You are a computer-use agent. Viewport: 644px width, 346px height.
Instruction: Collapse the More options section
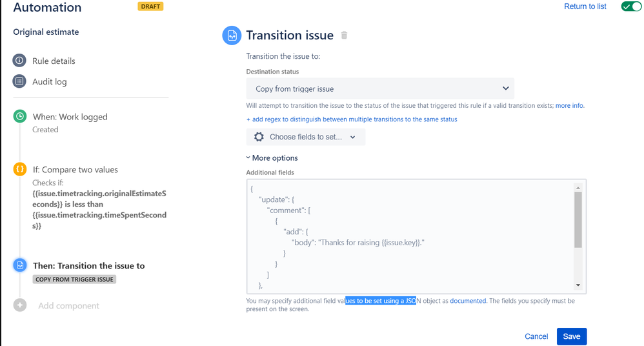tap(272, 158)
